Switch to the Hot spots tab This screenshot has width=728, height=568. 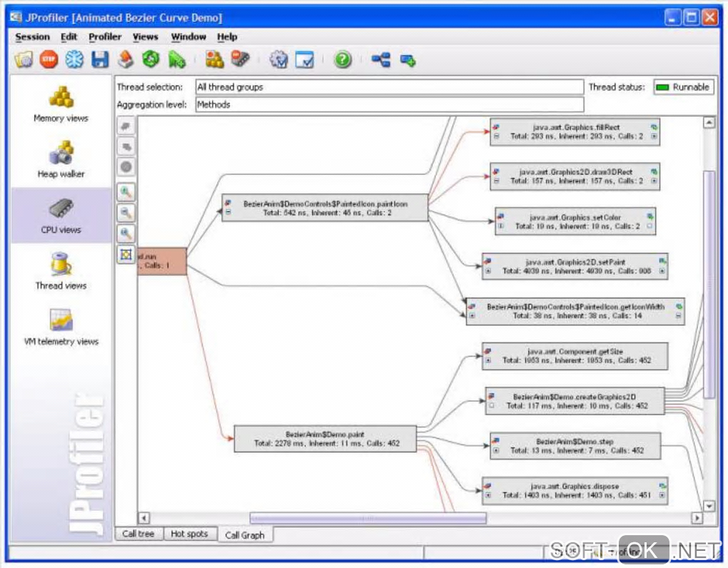pos(189,534)
